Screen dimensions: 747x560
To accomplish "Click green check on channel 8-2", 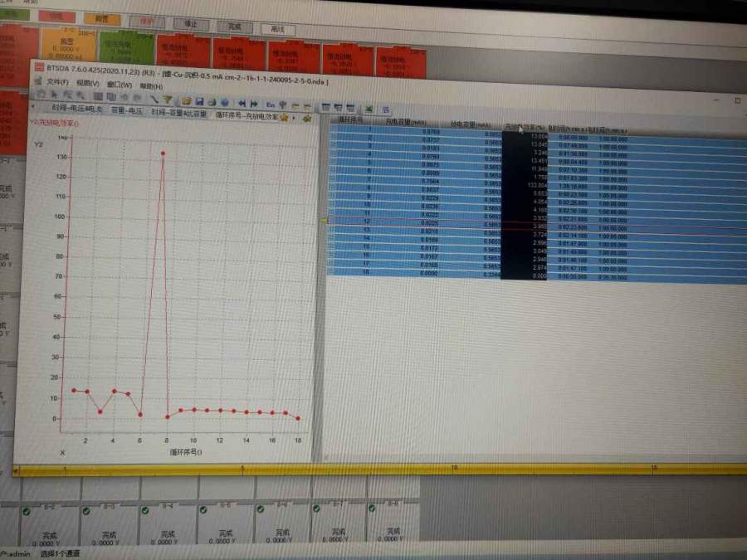I will pos(27,510).
